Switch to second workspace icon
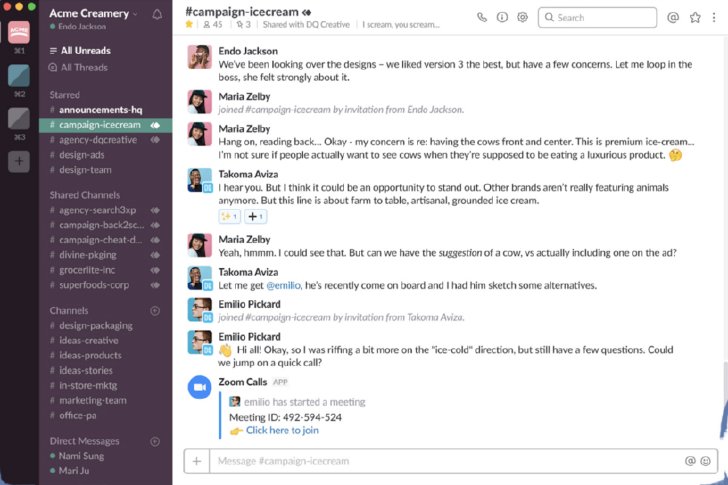This screenshot has width=728, height=485. (x=19, y=75)
